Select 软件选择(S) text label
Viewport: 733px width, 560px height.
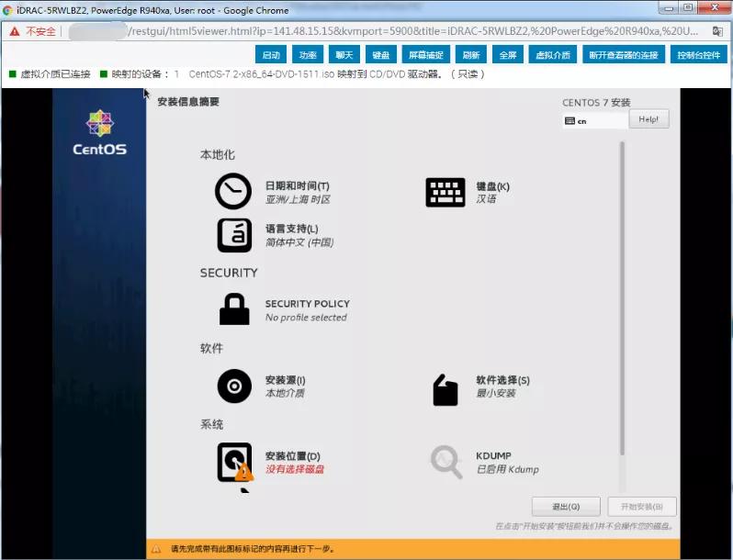[x=502, y=380]
